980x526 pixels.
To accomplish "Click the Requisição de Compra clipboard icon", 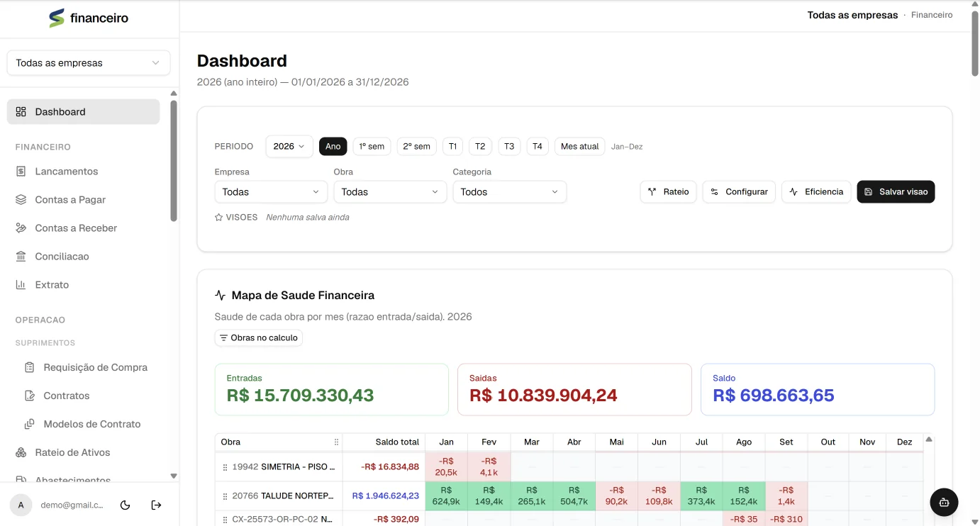I will (x=30, y=367).
